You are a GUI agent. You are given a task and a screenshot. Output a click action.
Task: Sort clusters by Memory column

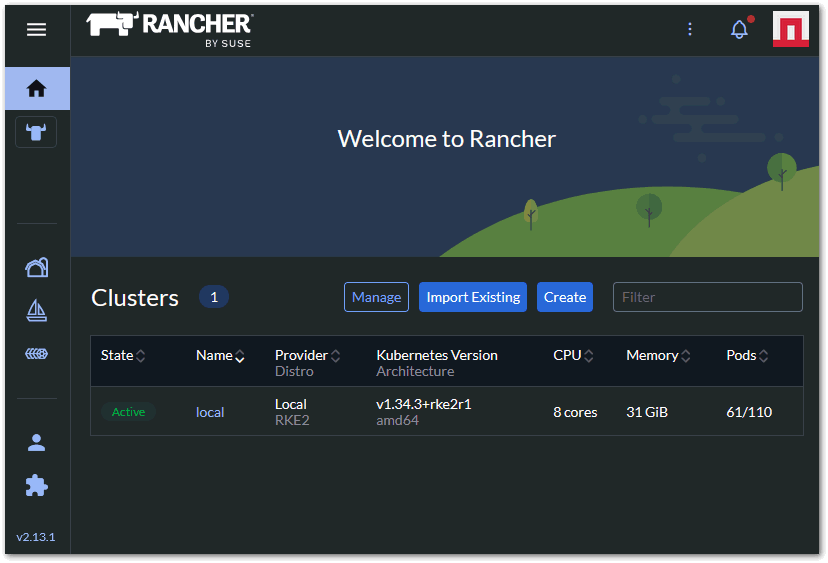pos(658,355)
